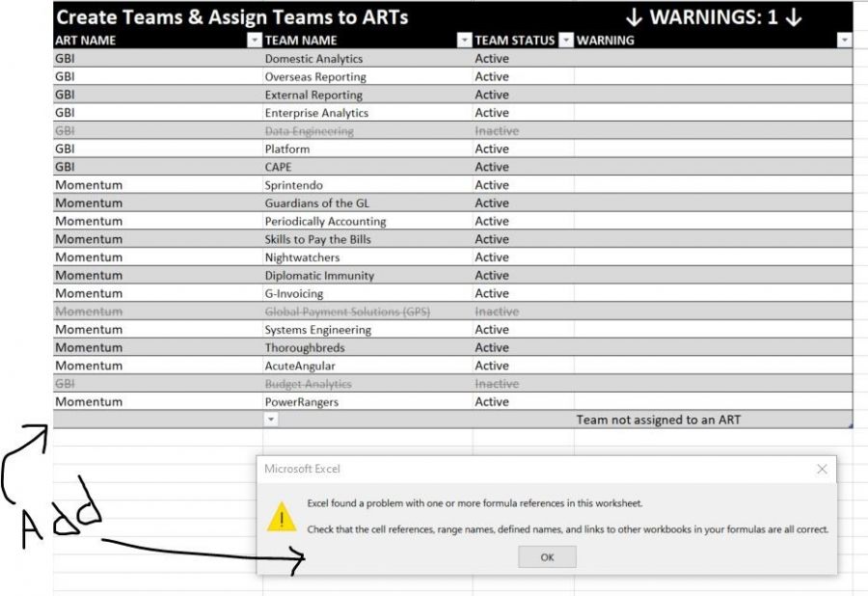Select Momentum ART cell in PowerRangers row

158,402
